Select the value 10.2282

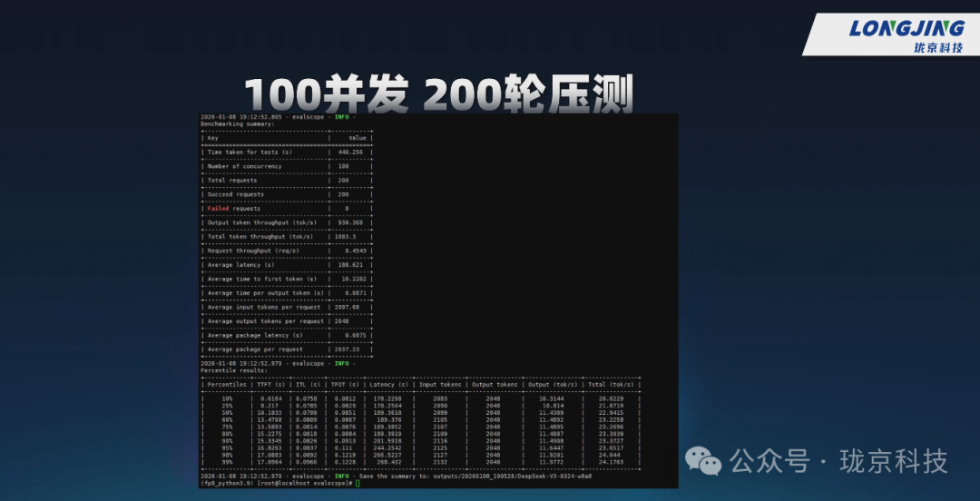coord(354,279)
